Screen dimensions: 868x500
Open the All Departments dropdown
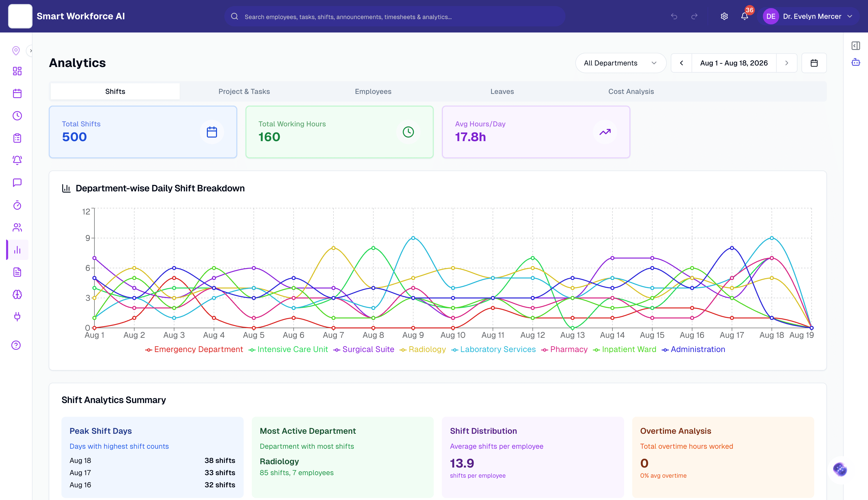(621, 63)
